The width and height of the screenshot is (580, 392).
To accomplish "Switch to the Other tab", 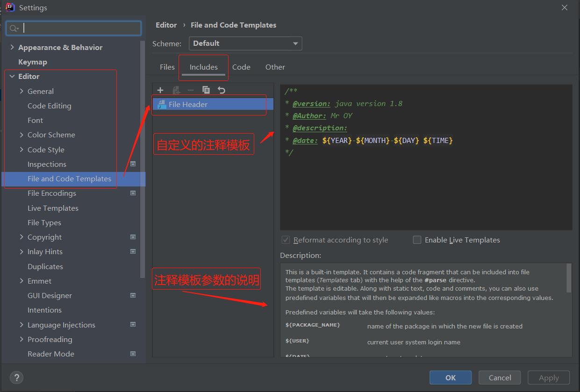I will pos(275,67).
